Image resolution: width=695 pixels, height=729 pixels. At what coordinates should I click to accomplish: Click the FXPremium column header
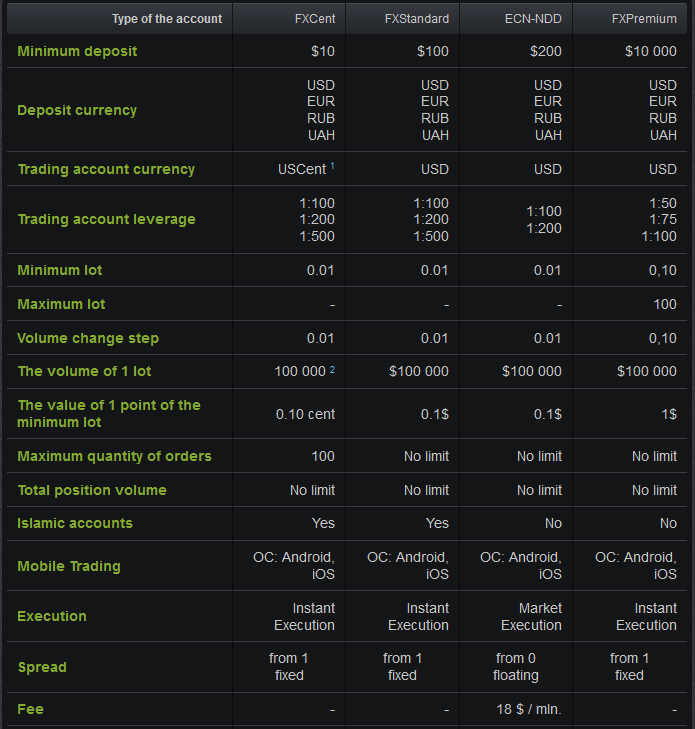(644, 19)
